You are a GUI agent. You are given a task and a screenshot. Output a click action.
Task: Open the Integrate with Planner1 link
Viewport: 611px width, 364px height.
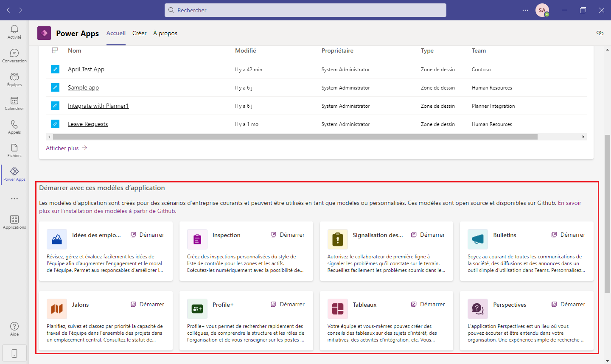click(x=98, y=106)
